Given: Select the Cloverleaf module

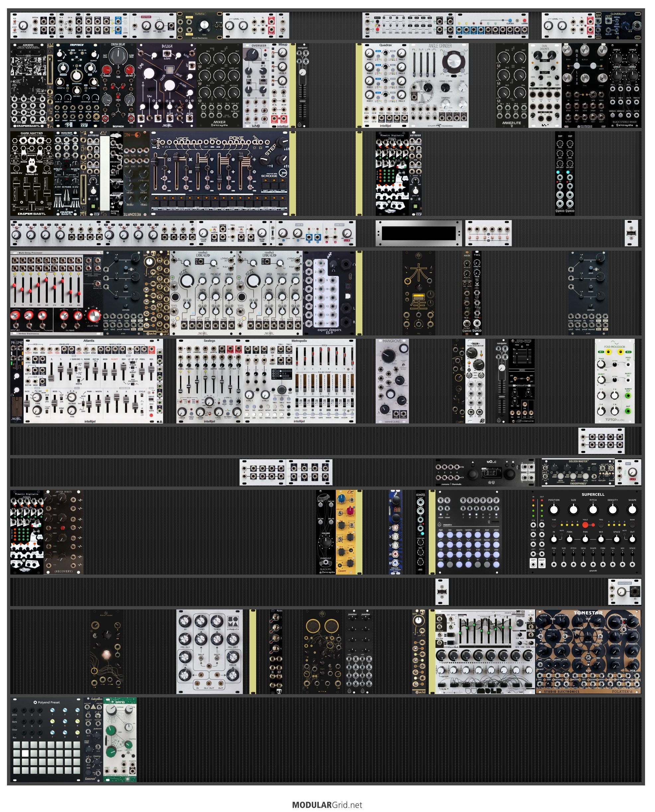Looking at the screenshot, I should [x=618, y=25].
